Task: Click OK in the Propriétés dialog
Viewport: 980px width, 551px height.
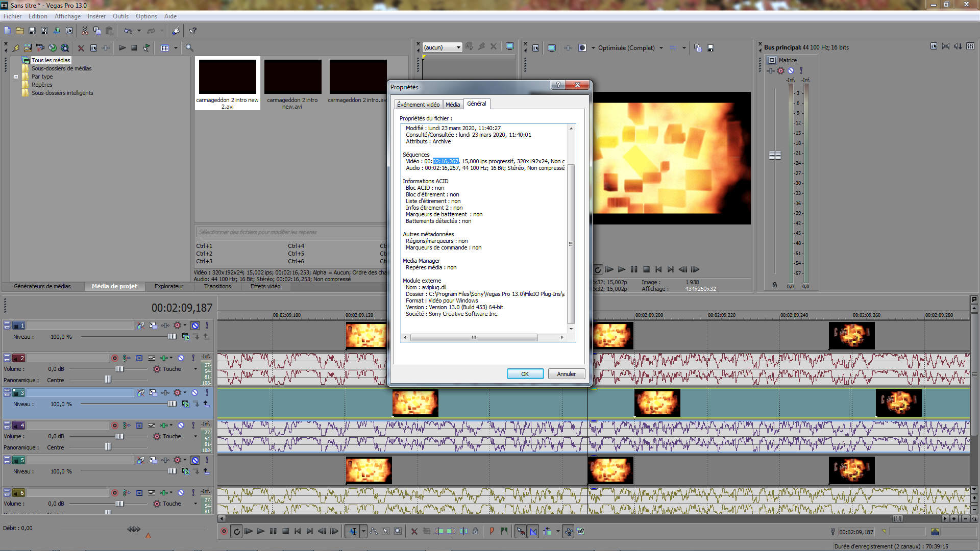Action: pos(525,373)
